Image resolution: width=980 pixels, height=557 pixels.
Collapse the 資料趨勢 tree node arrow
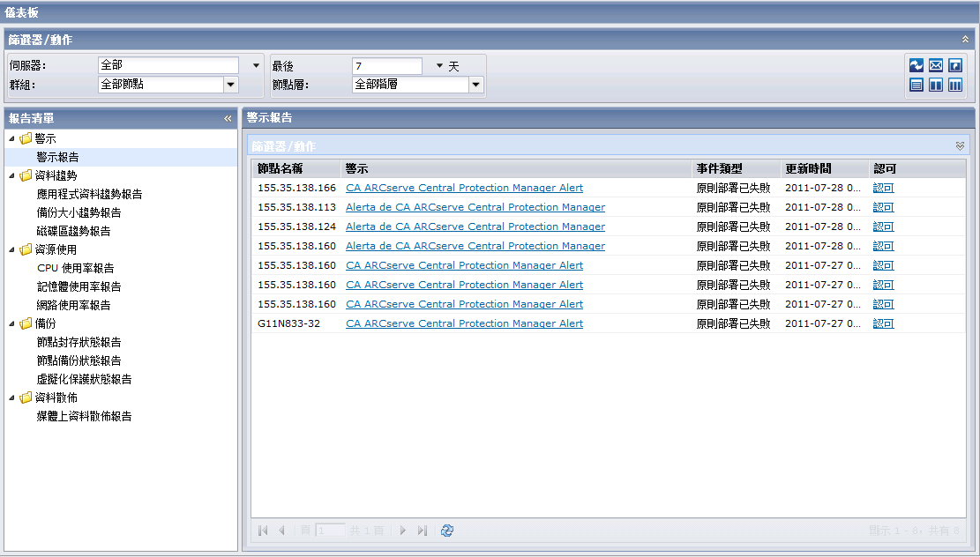11,175
